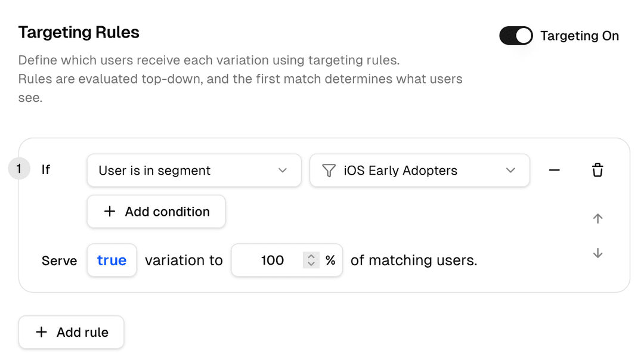Click the percent sign next to the percentage field
Viewport: 644px width, 363px height.
click(x=332, y=260)
